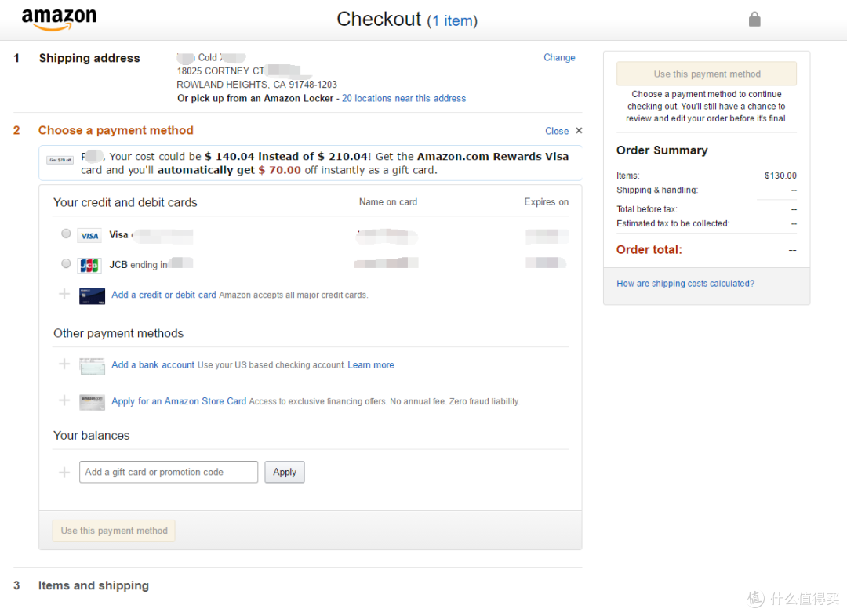Image resolution: width=847 pixels, height=616 pixels.
Task: Apply the gift card code
Action: tap(285, 472)
